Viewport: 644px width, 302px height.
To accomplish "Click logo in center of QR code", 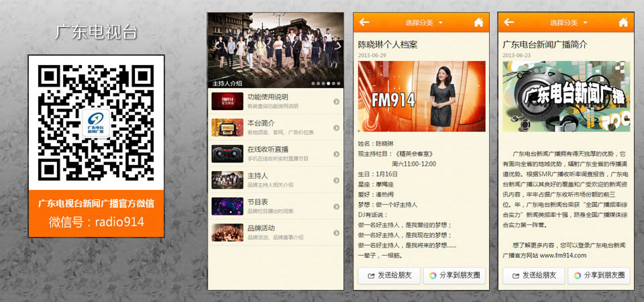I will 96,123.
